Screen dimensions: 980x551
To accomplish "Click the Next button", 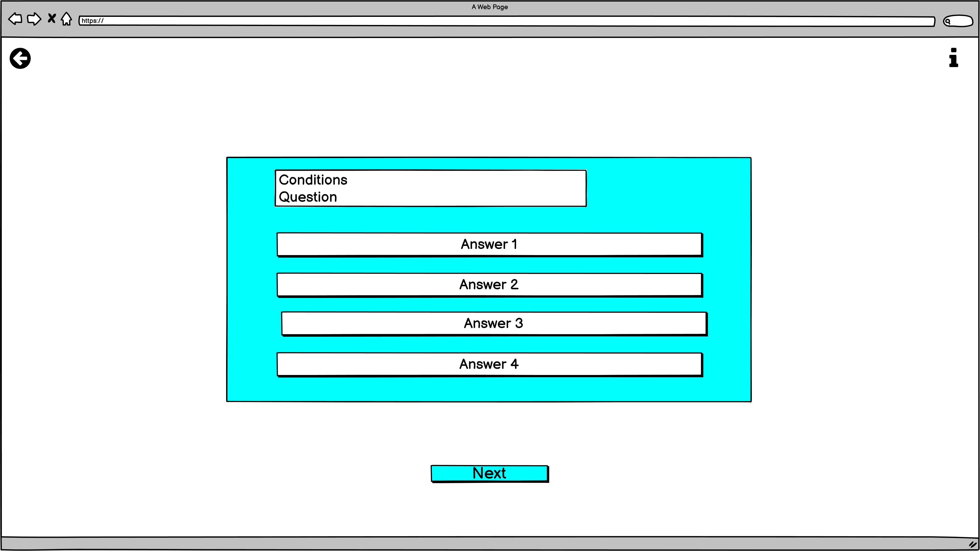I will click(489, 473).
